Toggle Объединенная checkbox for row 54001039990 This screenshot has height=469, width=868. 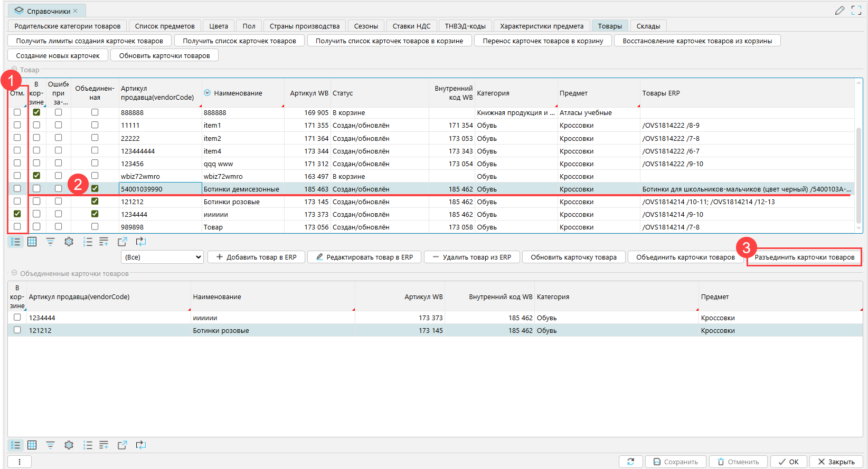(95, 188)
